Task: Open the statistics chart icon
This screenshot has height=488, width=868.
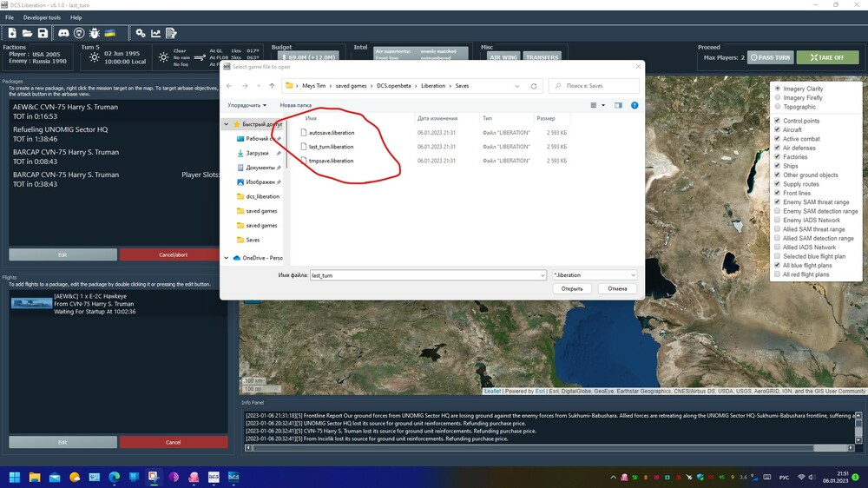Action: tap(155, 33)
